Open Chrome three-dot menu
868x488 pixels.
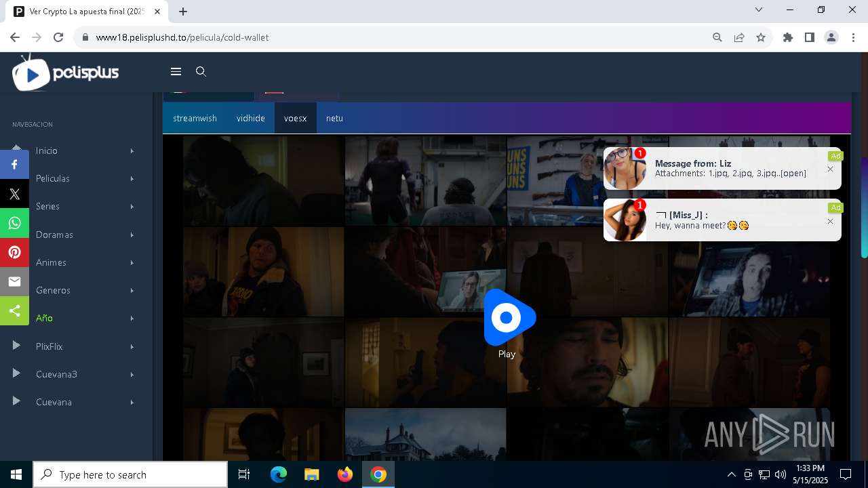point(853,37)
